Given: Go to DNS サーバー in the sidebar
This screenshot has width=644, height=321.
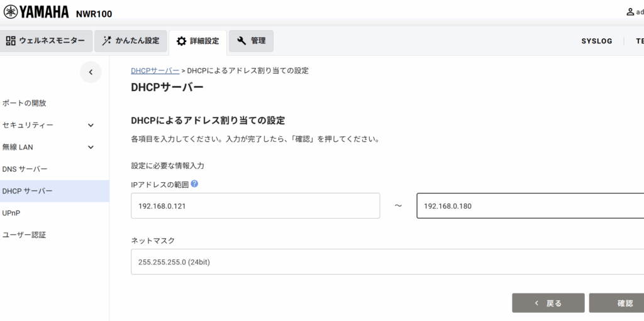Looking at the screenshot, I should coord(25,169).
